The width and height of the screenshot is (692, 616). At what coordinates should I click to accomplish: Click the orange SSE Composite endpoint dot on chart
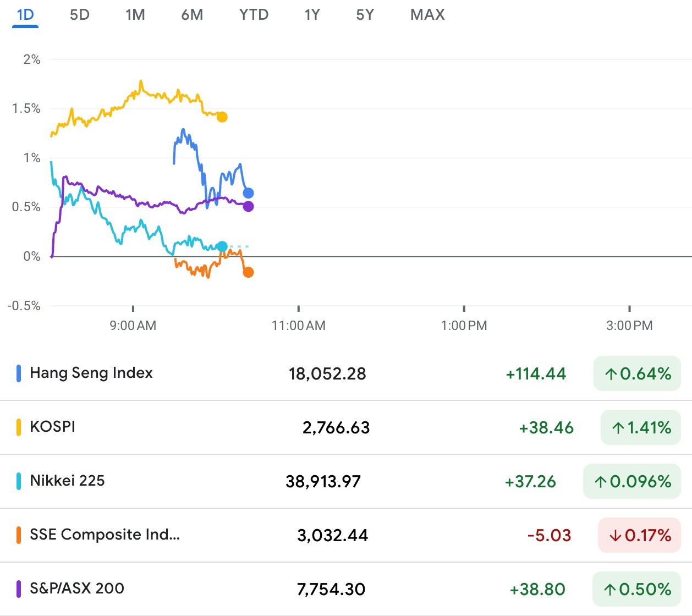pyautogui.click(x=248, y=272)
